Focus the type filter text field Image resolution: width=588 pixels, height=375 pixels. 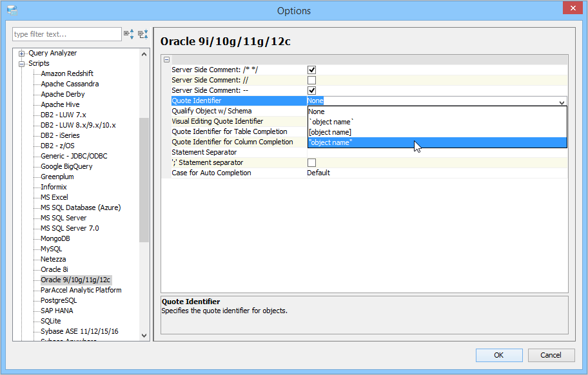(x=66, y=34)
